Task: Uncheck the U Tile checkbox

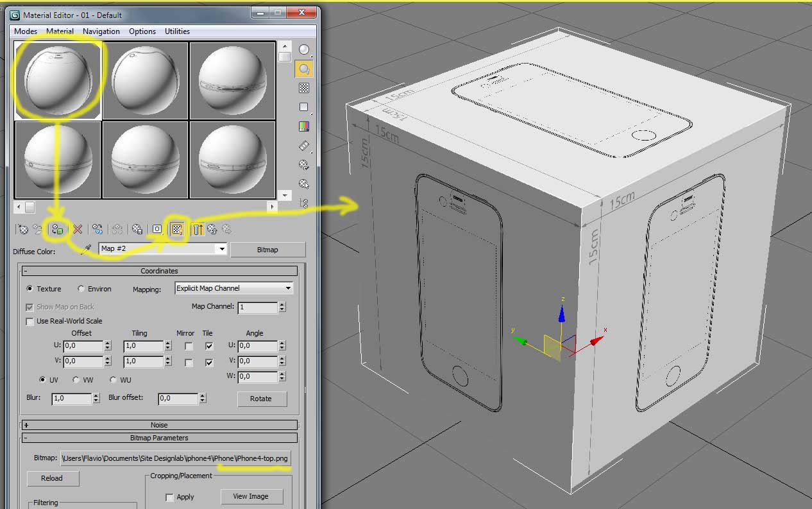Action: click(x=209, y=346)
